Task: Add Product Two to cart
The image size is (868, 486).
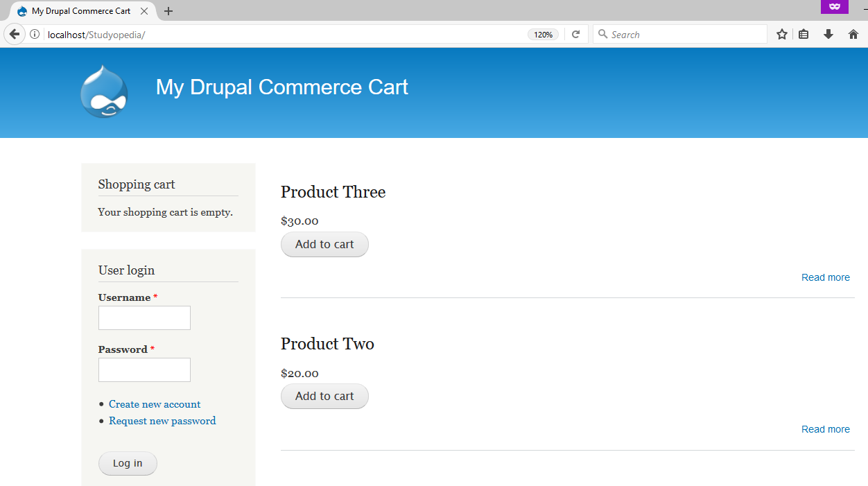Action: tap(324, 396)
